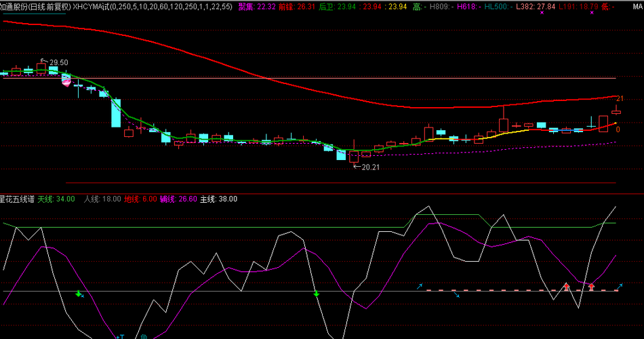Click the 星花五线谱 indicator title
The image size is (644, 339).
[x=17, y=199]
